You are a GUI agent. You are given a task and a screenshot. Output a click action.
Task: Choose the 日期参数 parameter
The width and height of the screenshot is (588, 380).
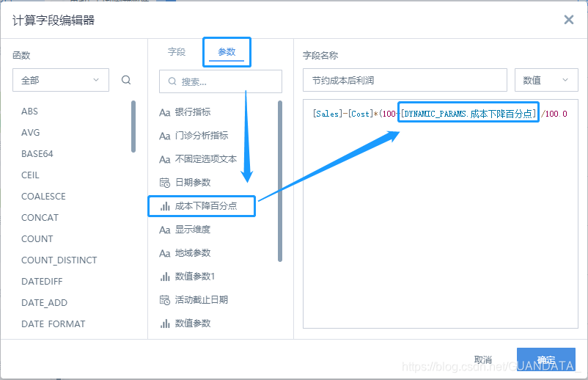pos(193,183)
